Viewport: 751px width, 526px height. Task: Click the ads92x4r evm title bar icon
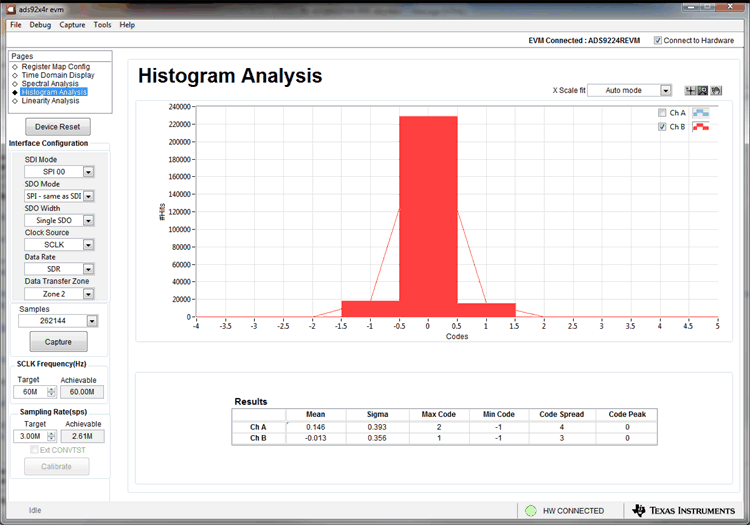click(11, 9)
